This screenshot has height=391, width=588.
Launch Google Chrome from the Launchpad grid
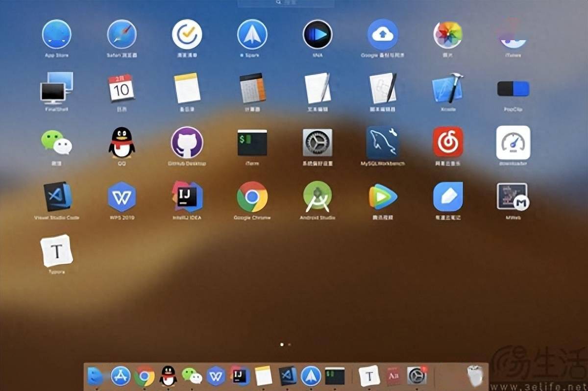pyautogui.click(x=252, y=196)
